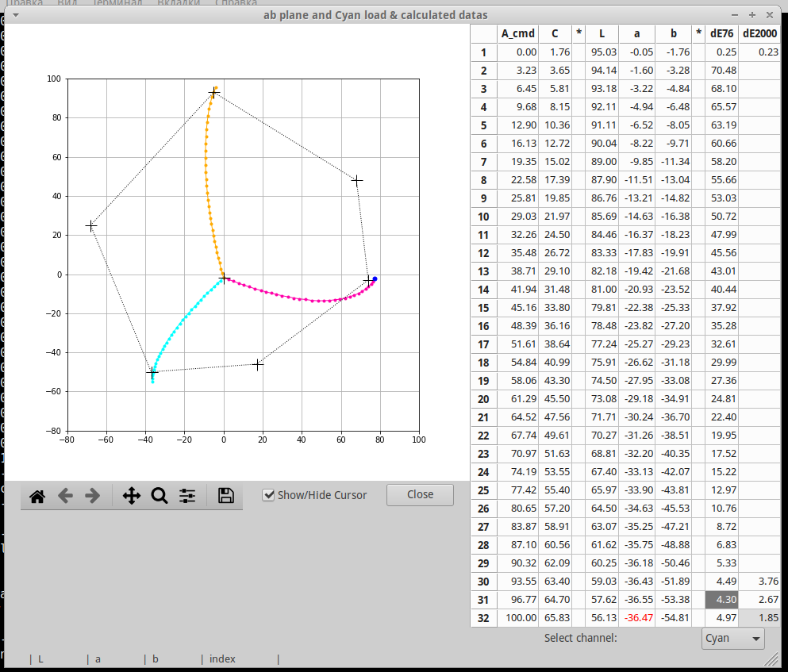This screenshot has width=788, height=672.
Task: Click A_cmd cell 100.00
Action: click(x=517, y=618)
